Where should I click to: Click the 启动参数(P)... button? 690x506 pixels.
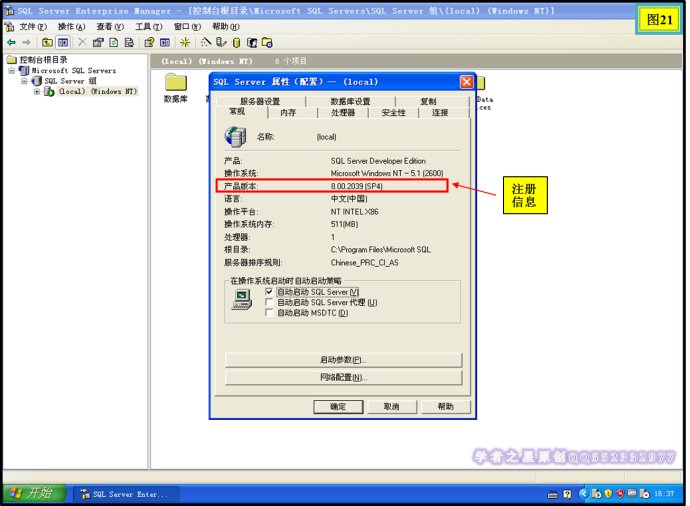point(343,360)
